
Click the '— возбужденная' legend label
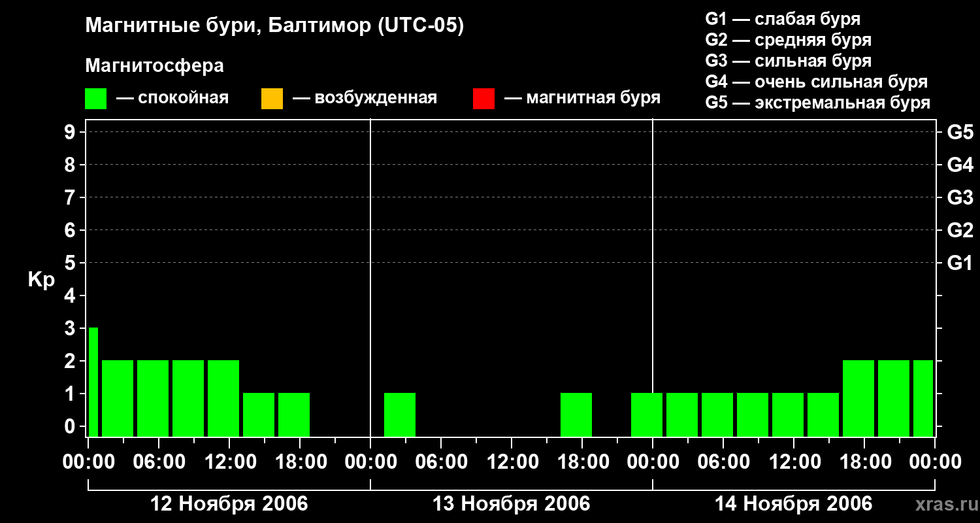pyautogui.click(x=365, y=99)
